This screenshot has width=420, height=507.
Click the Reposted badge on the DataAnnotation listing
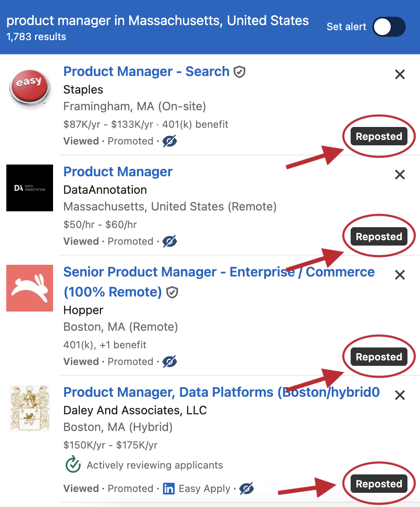tap(379, 236)
